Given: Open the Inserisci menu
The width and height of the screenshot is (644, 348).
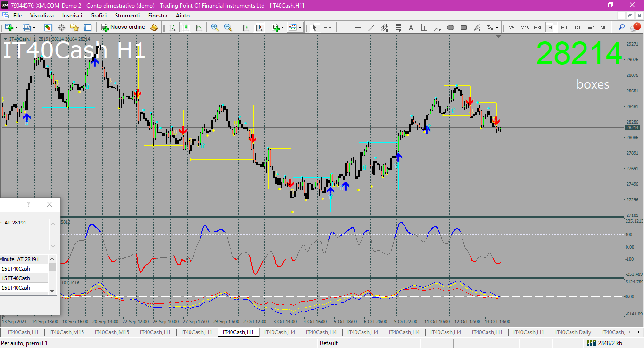Looking at the screenshot, I should 72,16.
